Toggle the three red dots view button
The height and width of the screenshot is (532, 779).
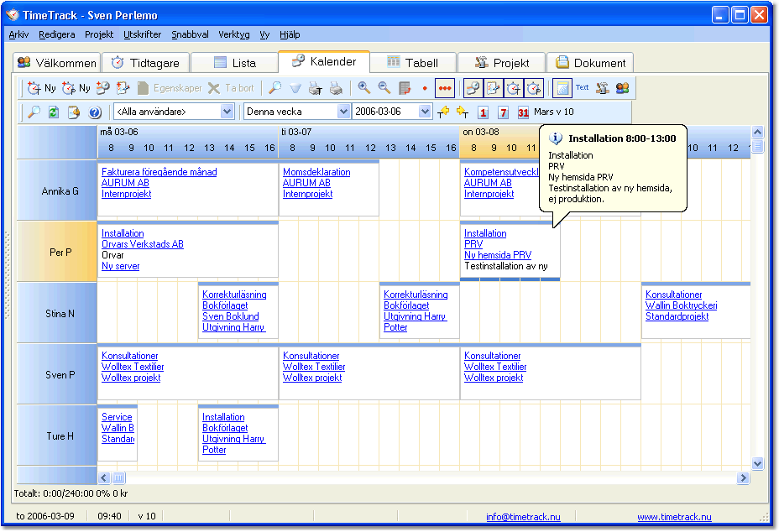pos(445,88)
